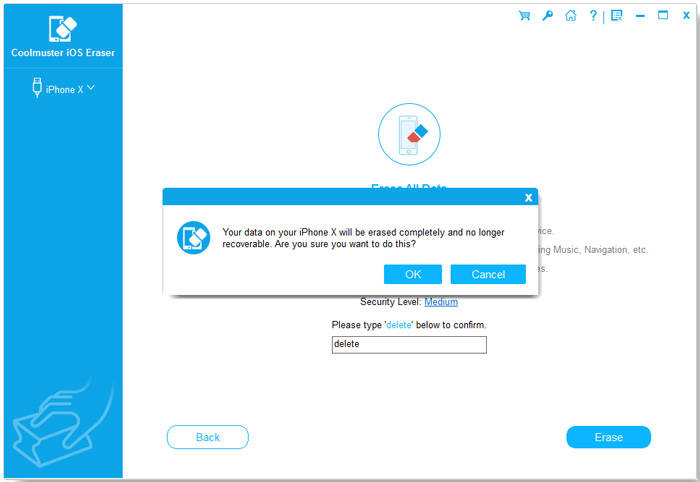Confirm erasing with the OK button
This screenshot has height=482, width=700.
[413, 274]
